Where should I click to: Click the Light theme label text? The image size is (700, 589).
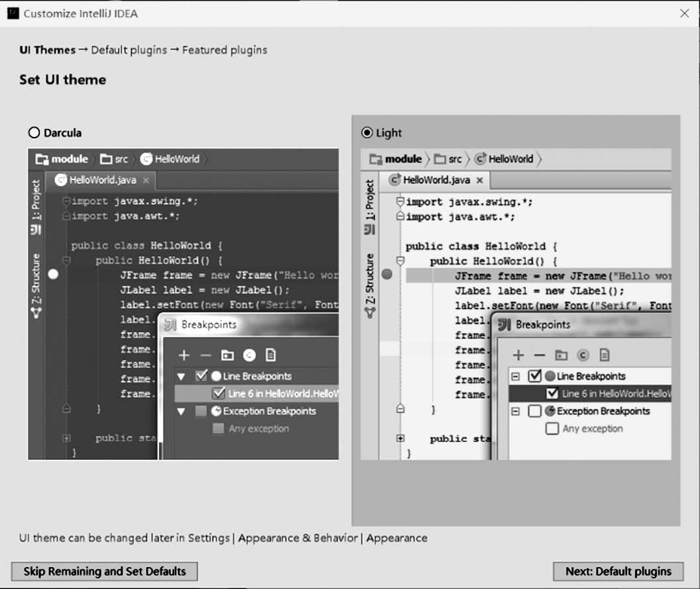[389, 133]
